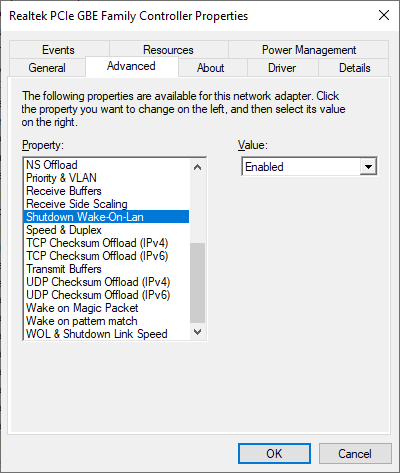Go to the Resources tab
The height and width of the screenshot is (473, 400).
click(x=168, y=50)
